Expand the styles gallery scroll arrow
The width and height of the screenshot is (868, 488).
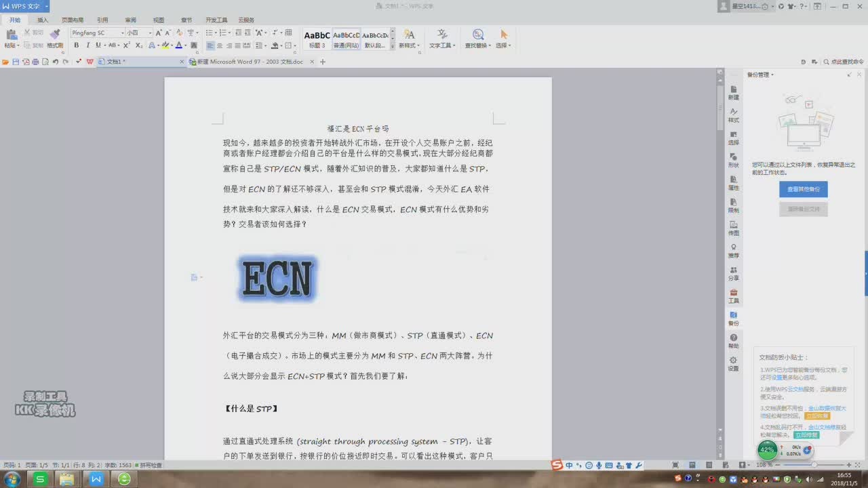coord(393,46)
